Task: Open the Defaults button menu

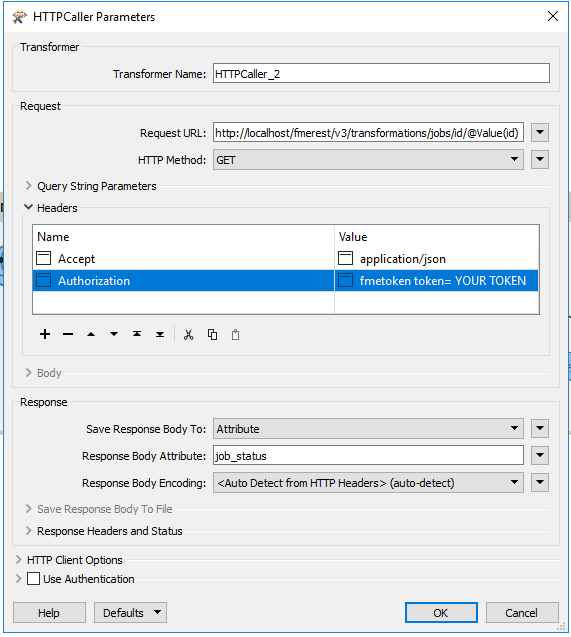Action: coord(130,612)
